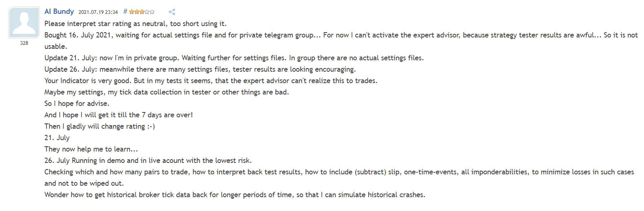Open Al Bundy's default avatar picture

pyautogui.click(x=24, y=22)
